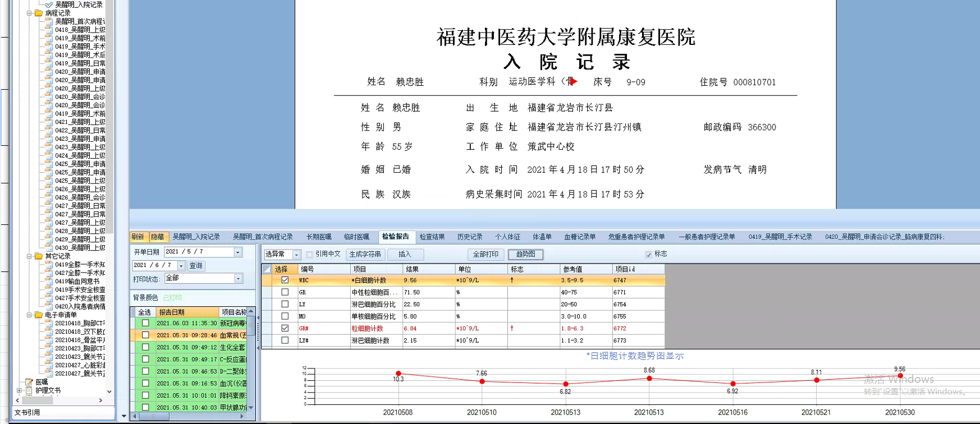Uncheck the GR# row checkbox
This screenshot has width=980, height=424.
285,328
